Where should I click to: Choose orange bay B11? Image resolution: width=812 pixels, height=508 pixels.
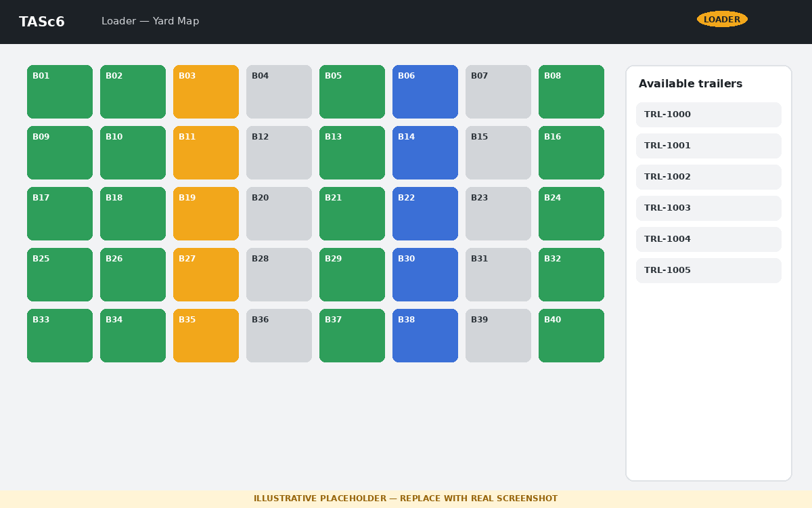pyautogui.click(x=206, y=153)
